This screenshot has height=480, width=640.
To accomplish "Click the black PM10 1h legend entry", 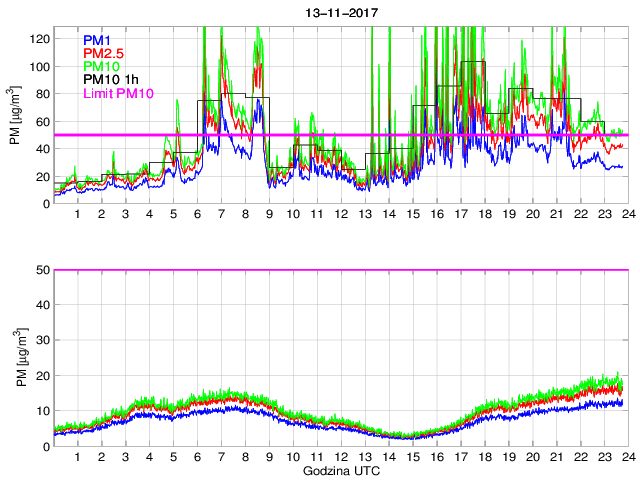I will tap(111, 79).
